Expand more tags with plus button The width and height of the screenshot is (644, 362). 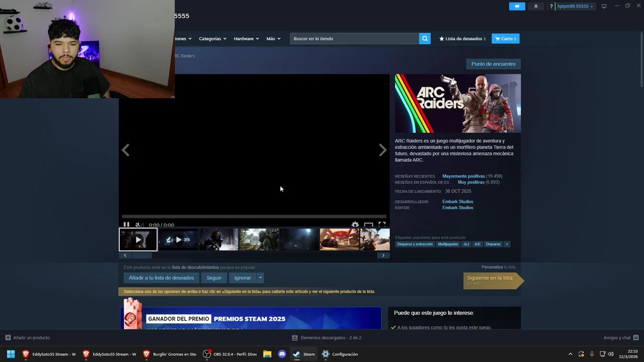coord(507,244)
